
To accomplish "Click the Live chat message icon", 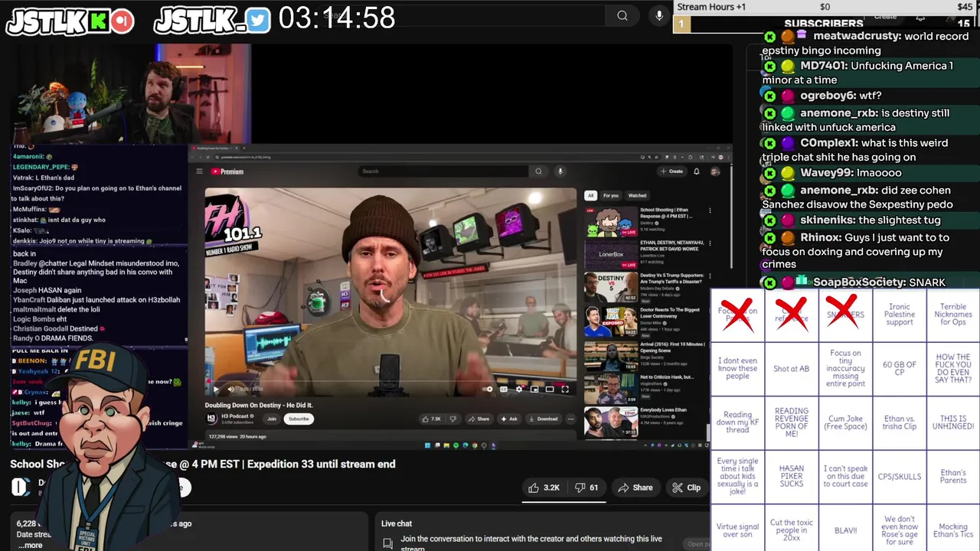I will point(387,543).
